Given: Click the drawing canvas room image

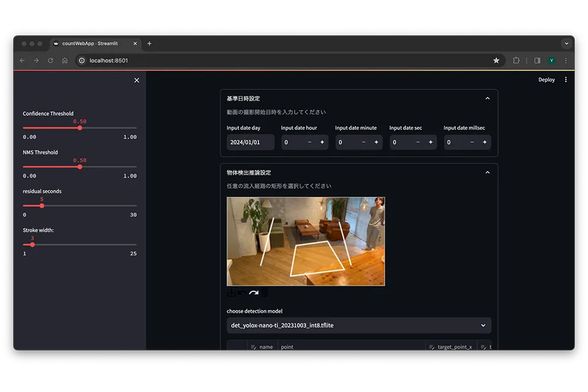Looking at the screenshot, I should 306,241.
